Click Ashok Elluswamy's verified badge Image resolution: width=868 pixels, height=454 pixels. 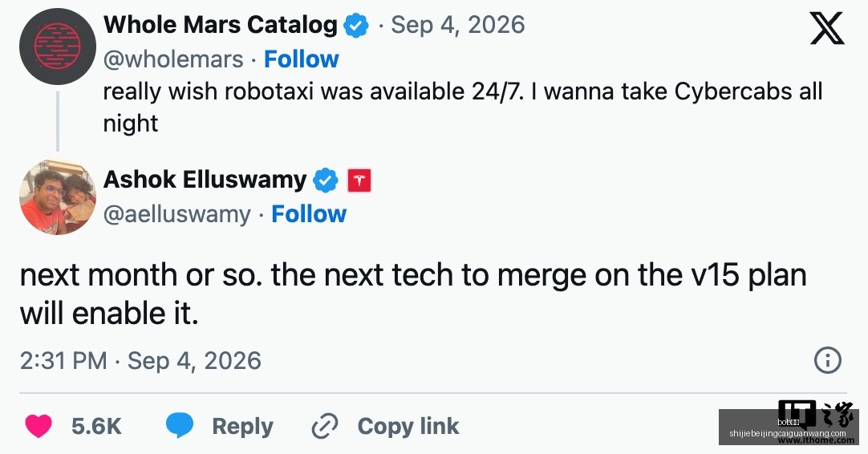pos(326,180)
